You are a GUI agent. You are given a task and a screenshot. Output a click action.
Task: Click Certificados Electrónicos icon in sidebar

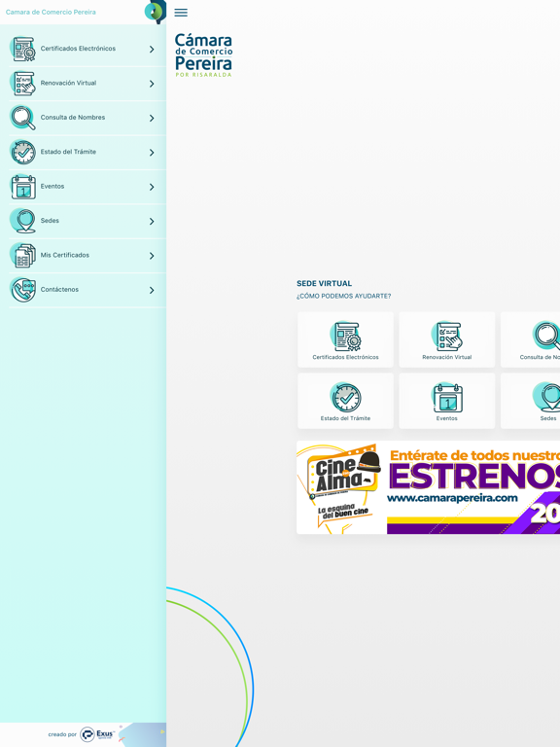(x=23, y=49)
